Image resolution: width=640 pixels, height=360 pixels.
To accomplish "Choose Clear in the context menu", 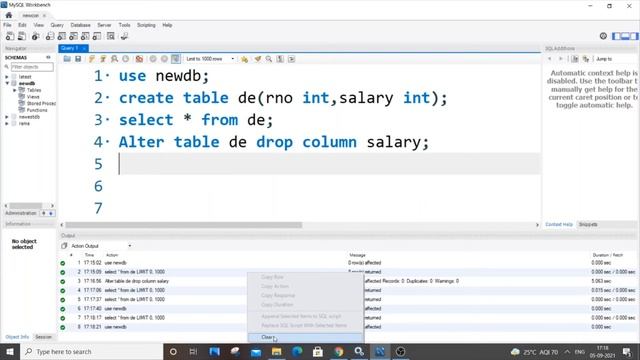I will pyautogui.click(x=305, y=337).
